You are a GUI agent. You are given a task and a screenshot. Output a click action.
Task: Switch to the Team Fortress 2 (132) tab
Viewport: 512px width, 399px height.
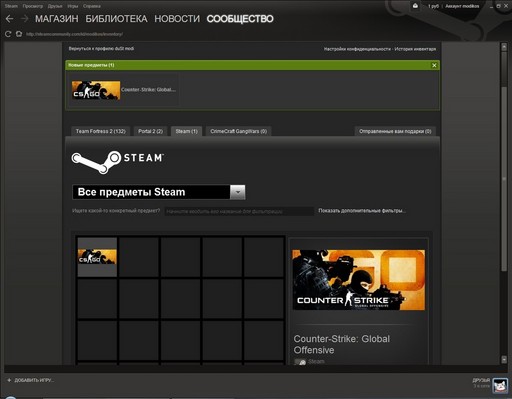(101, 131)
